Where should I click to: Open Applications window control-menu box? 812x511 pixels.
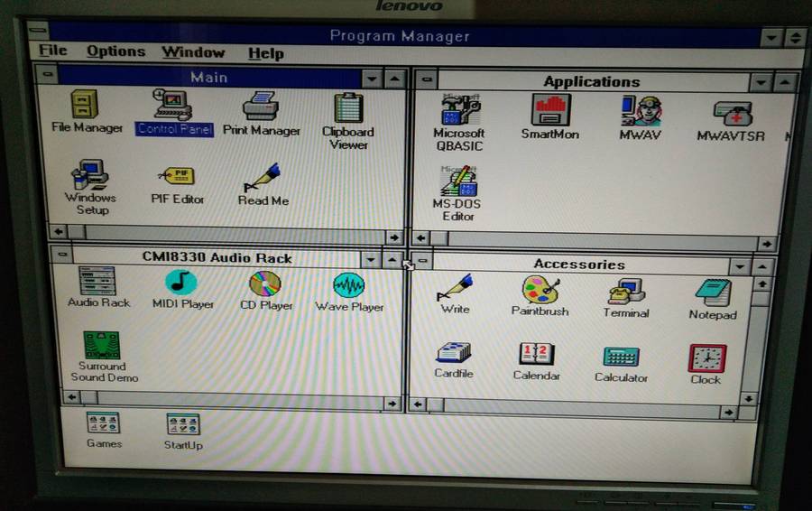pos(427,79)
